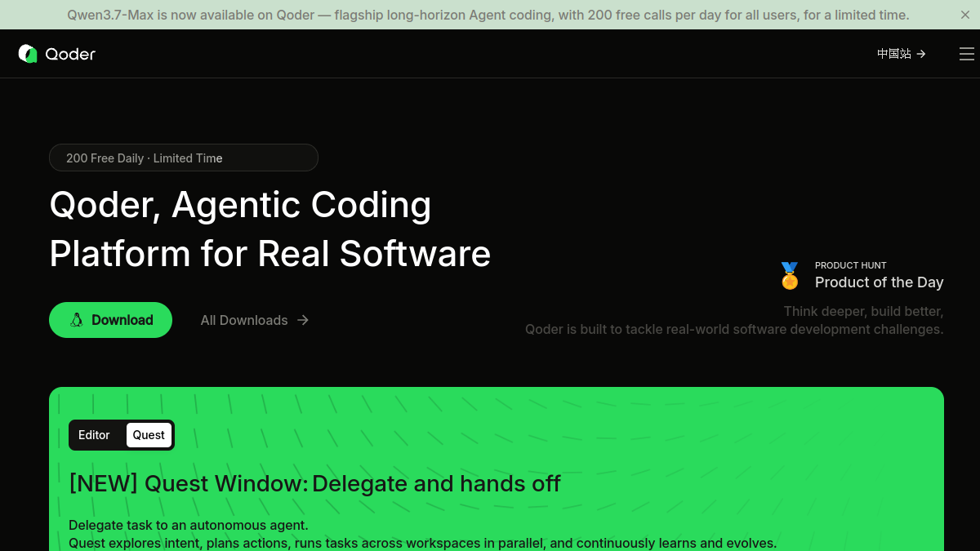Click the Qoder wordmark text

[x=71, y=54]
